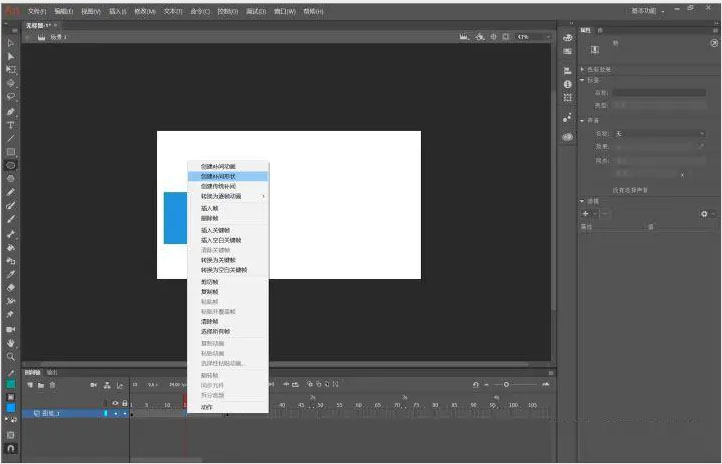
Task: Select the Zoom magnifier tool
Action: [x=11, y=356]
